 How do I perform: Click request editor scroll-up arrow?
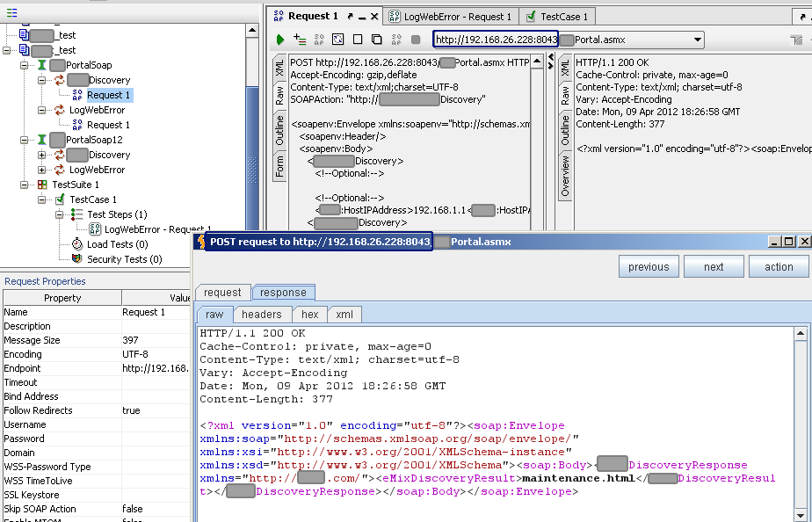[x=537, y=62]
